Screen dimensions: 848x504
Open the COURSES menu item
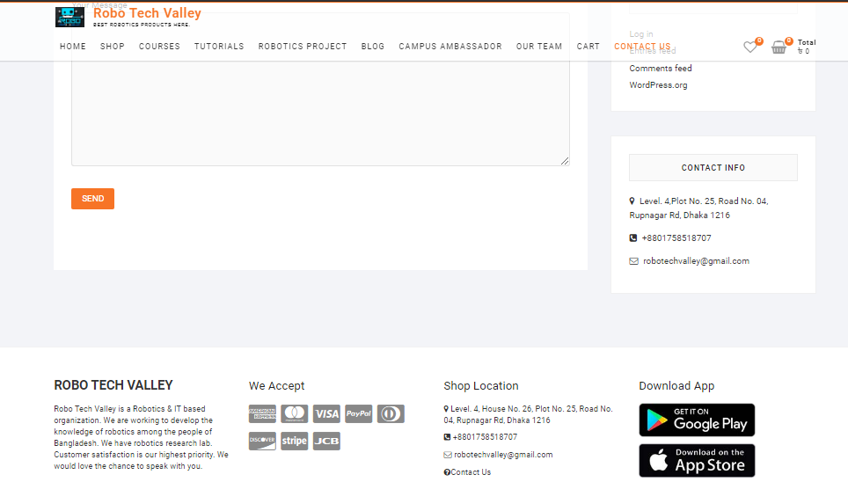coord(159,47)
